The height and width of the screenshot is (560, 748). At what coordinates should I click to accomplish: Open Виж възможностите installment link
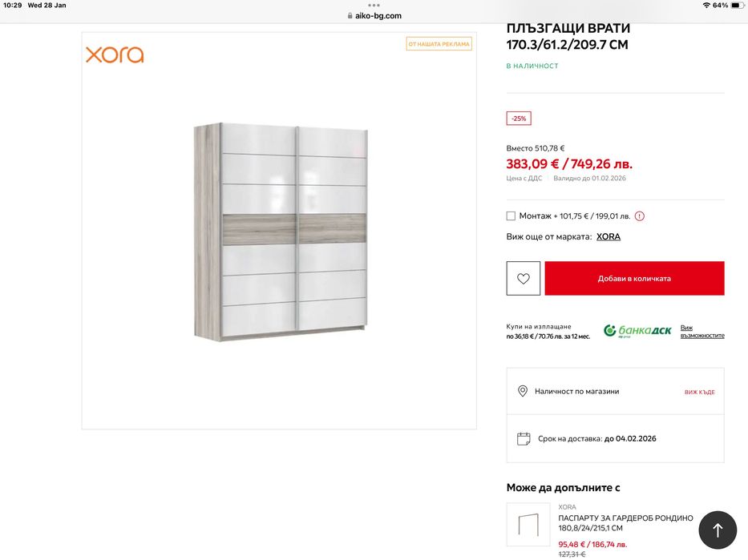(x=702, y=332)
